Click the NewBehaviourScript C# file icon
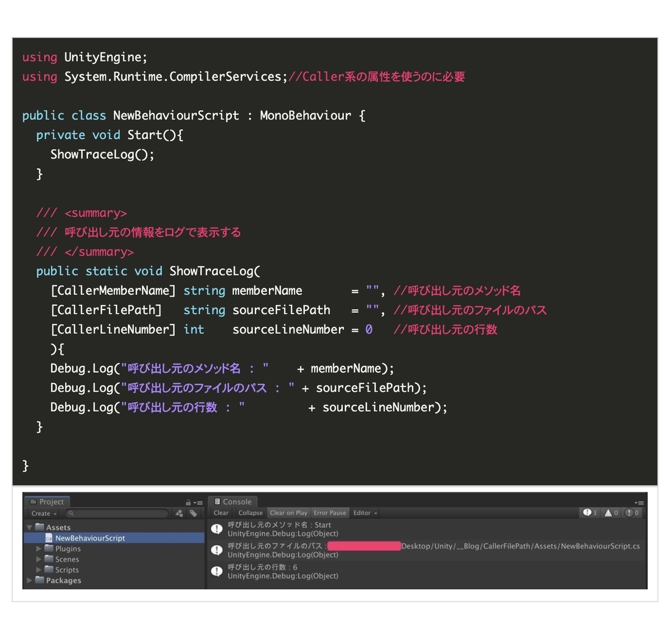672x637 pixels. (49, 538)
